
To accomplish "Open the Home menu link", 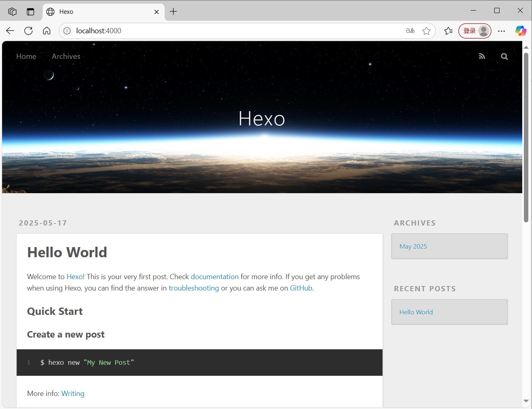I will click(26, 56).
